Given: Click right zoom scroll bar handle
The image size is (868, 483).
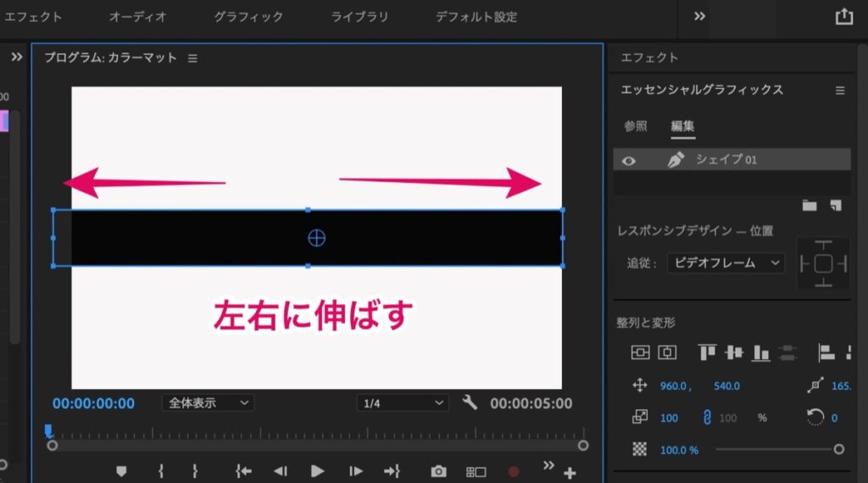Looking at the screenshot, I should [583, 446].
